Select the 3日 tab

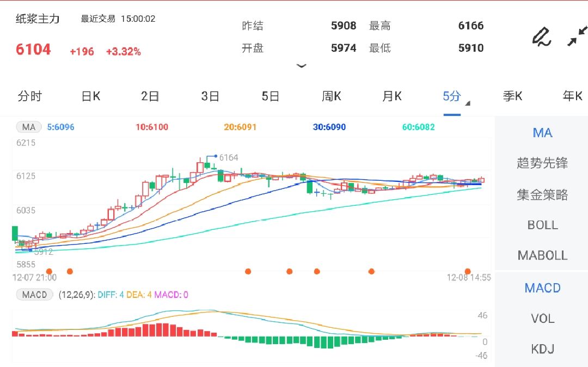pos(210,96)
